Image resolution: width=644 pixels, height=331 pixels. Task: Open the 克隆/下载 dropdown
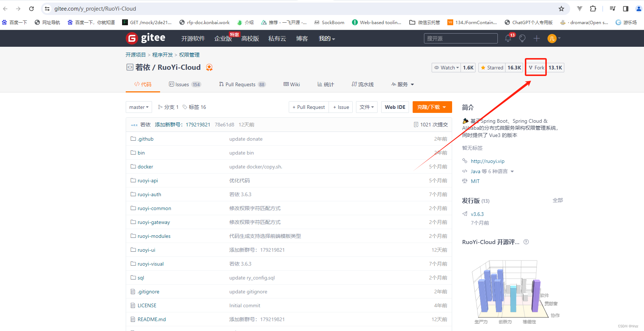pyautogui.click(x=432, y=107)
